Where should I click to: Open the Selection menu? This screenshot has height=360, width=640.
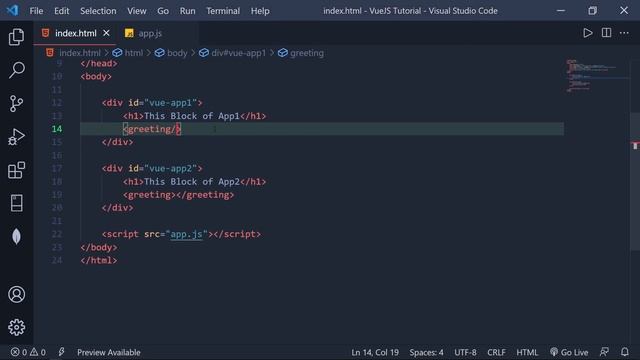click(98, 11)
